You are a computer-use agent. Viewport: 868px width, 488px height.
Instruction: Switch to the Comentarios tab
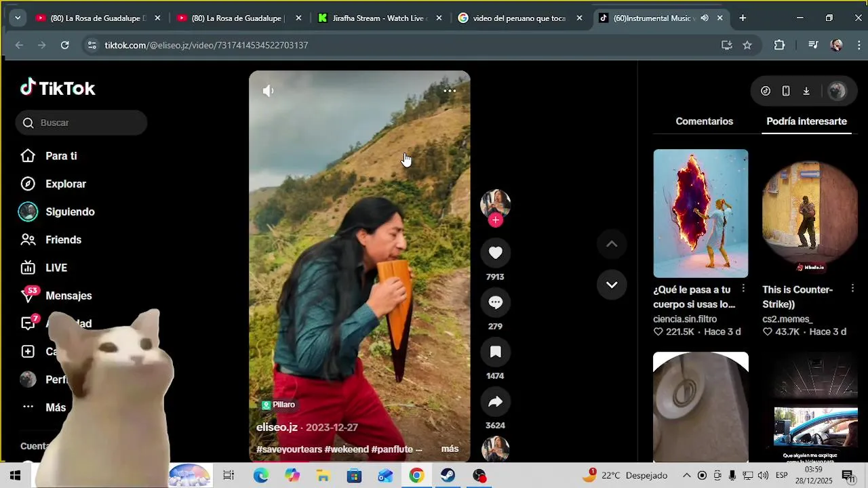(704, 121)
